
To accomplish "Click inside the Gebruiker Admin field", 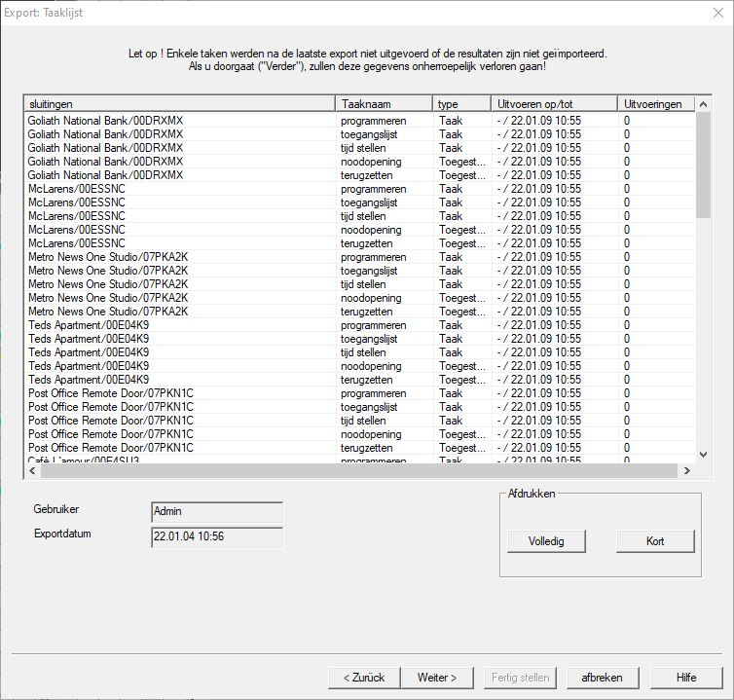I will pyautogui.click(x=217, y=511).
